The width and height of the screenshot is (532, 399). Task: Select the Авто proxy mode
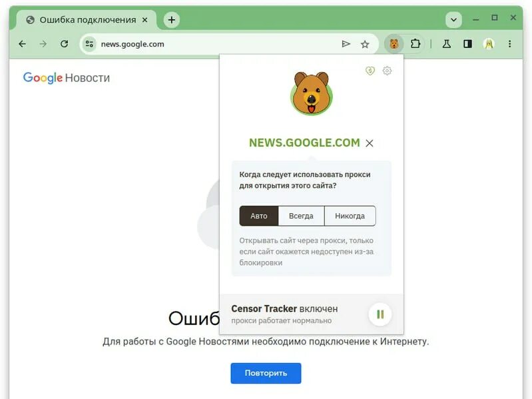(259, 216)
